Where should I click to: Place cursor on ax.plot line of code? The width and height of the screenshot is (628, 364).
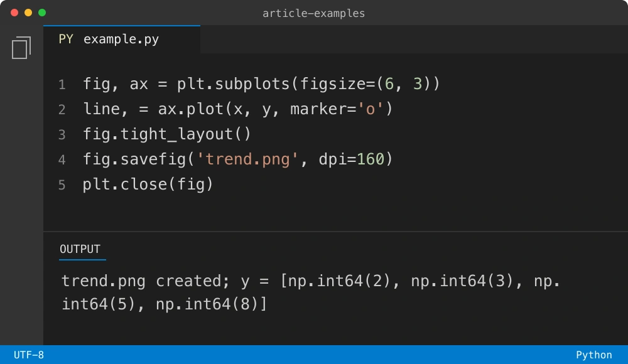click(238, 109)
